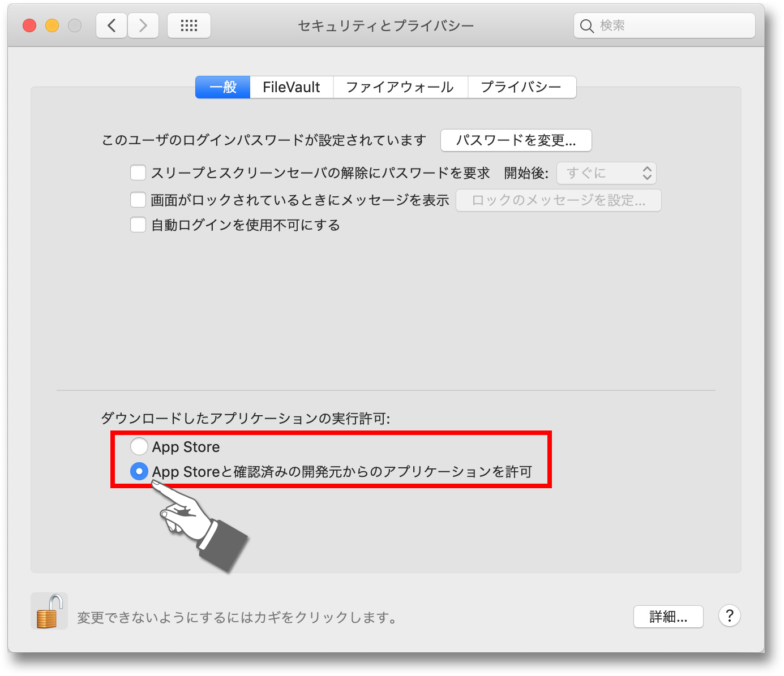
Task: Open the ファイアウォール tab
Action: pyautogui.click(x=400, y=87)
